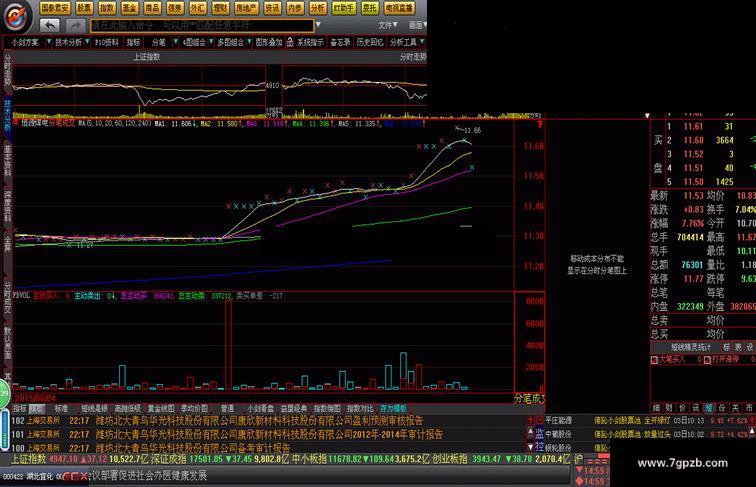The image size is (756, 487).
Task: Open 指标 toolbar item
Action: [134, 42]
